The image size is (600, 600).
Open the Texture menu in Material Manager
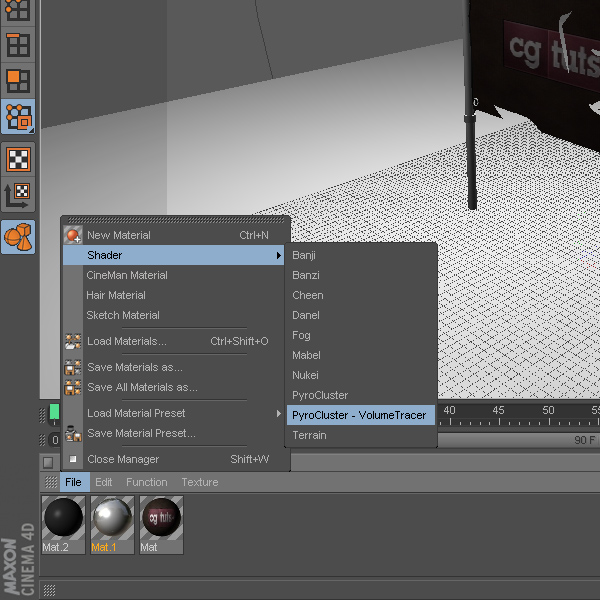pyautogui.click(x=200, y=482)
